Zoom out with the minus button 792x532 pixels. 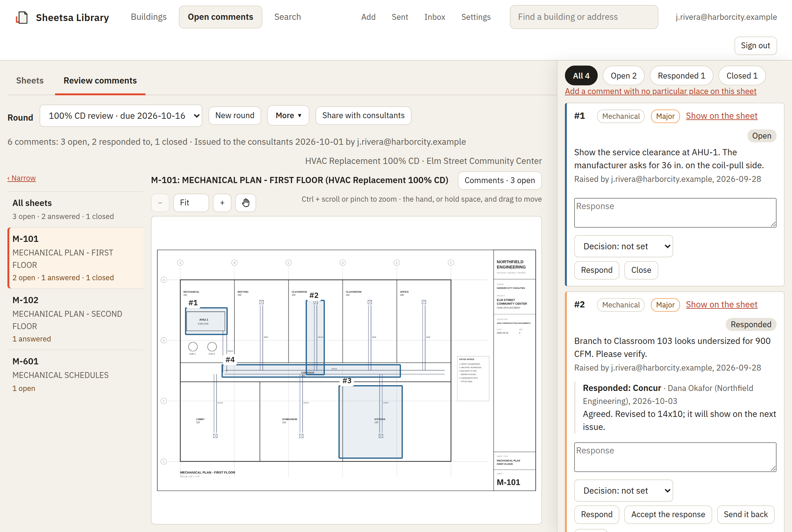(x=160, y=203)
